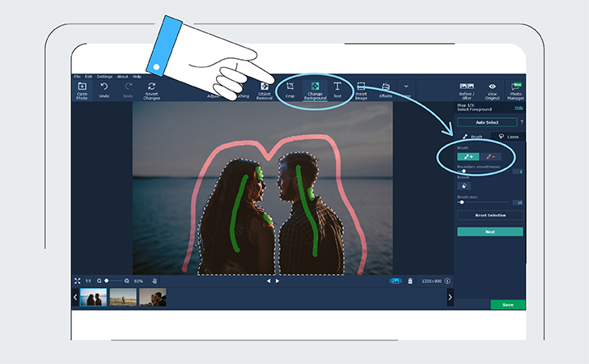
Task: Open the File menu
Action: (77, 76)
